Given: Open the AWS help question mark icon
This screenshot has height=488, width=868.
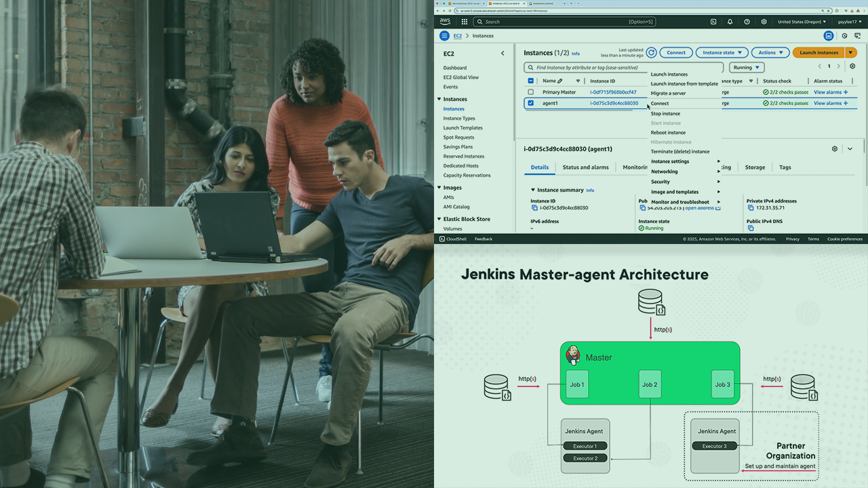Looking at the screenshot, I should (x=747, y=22).
